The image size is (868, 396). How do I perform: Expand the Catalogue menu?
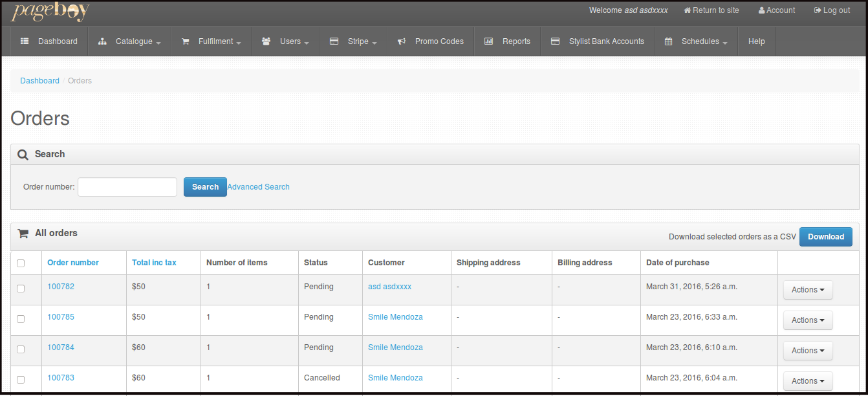130,41
